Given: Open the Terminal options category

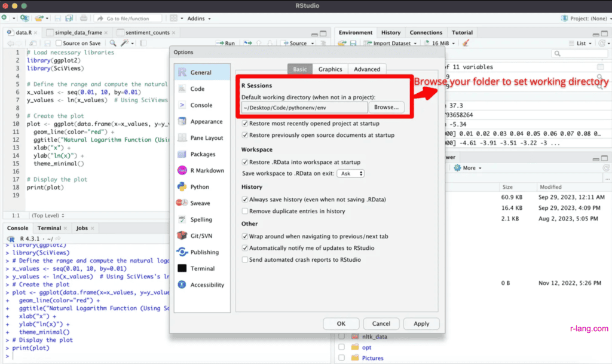Looking at the screenshot, I should click(x=202, y=268).
